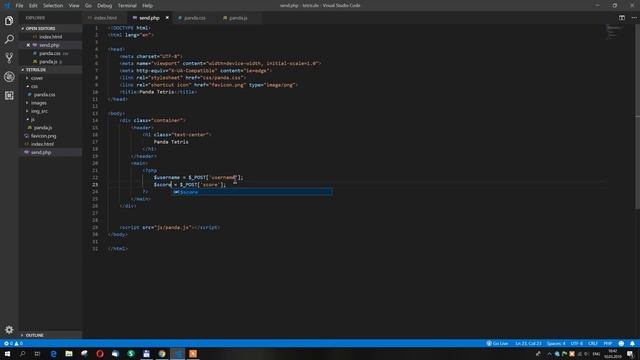640x360 pixels.
Task: Open Windows Action Center notifications
Action: (631, 353)
